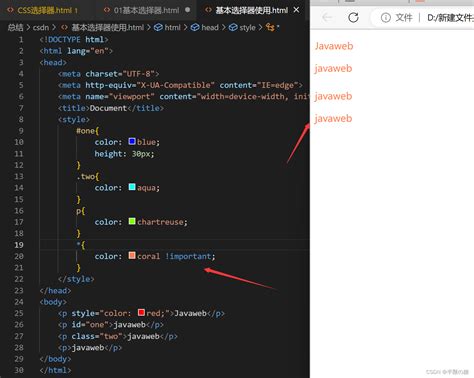Click the file icon on CSS选择器.html tab
474x378 pixels.
[10, 10]
